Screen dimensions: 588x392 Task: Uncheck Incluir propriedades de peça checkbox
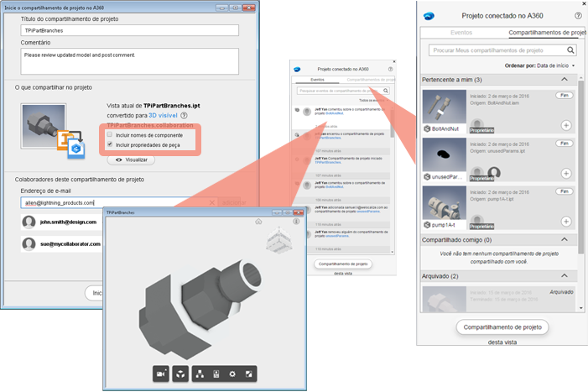tap(110, 144)
